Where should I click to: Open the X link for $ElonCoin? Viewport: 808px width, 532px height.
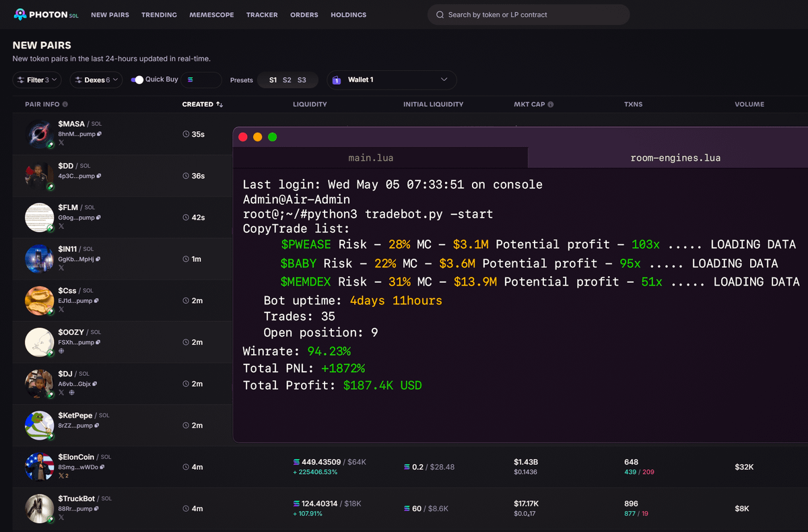pos(61,475)
